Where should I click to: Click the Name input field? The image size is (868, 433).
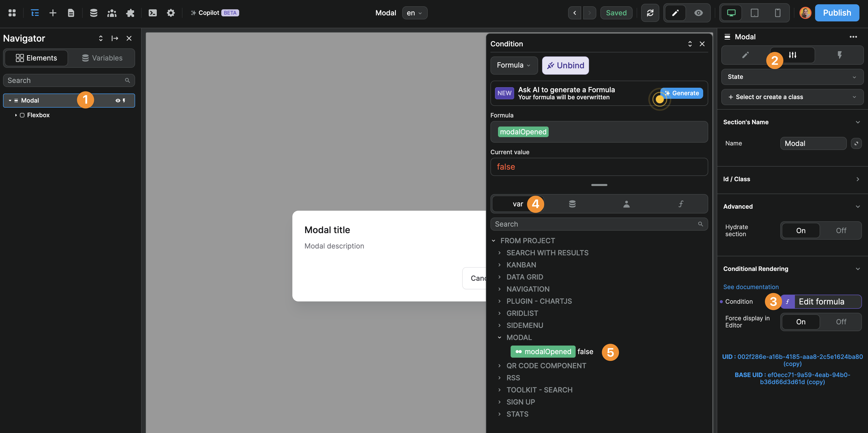click(813, 144)
